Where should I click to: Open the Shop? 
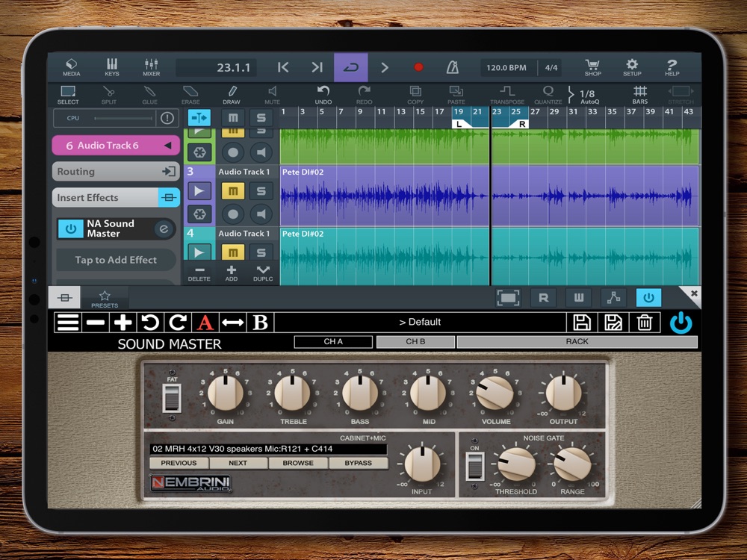click(592, 67)
